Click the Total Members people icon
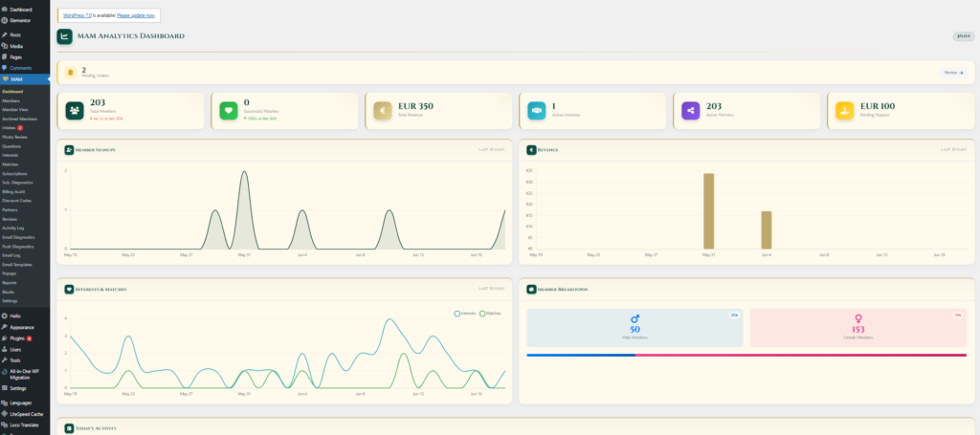Screen dimensions: 980x435 [x=75, y=111]
